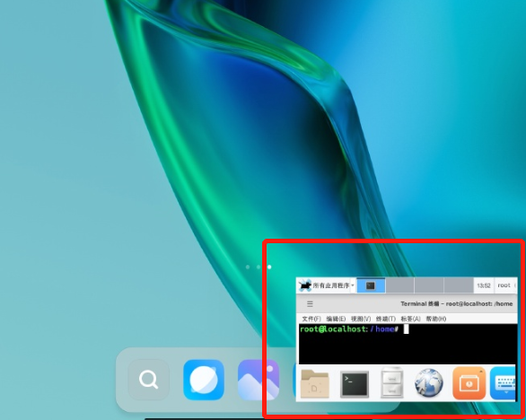
Task: Launch the globe web browser icon
Action: pyautogui.click(x=429, y=382)
